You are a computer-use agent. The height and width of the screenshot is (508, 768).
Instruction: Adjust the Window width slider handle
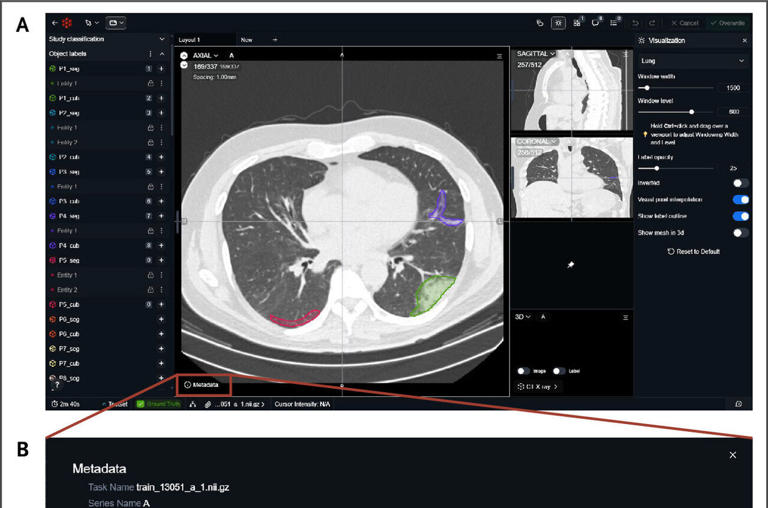(647, 88)
